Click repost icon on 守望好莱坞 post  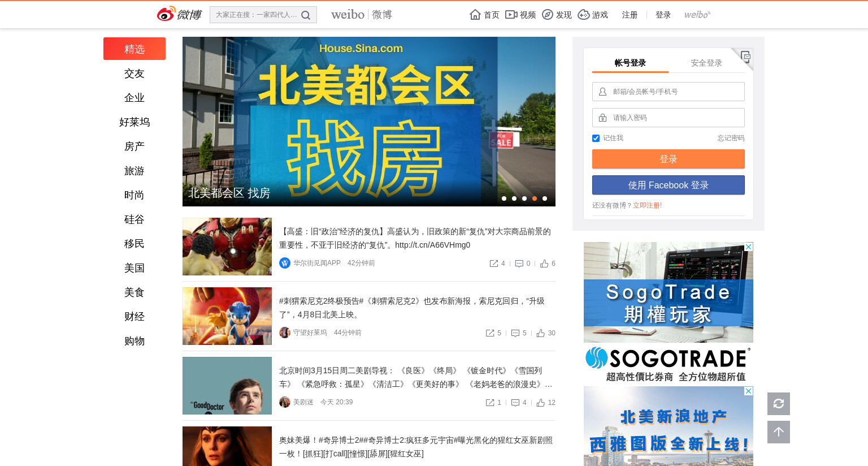pyautogui.click(x=490, y=333)
